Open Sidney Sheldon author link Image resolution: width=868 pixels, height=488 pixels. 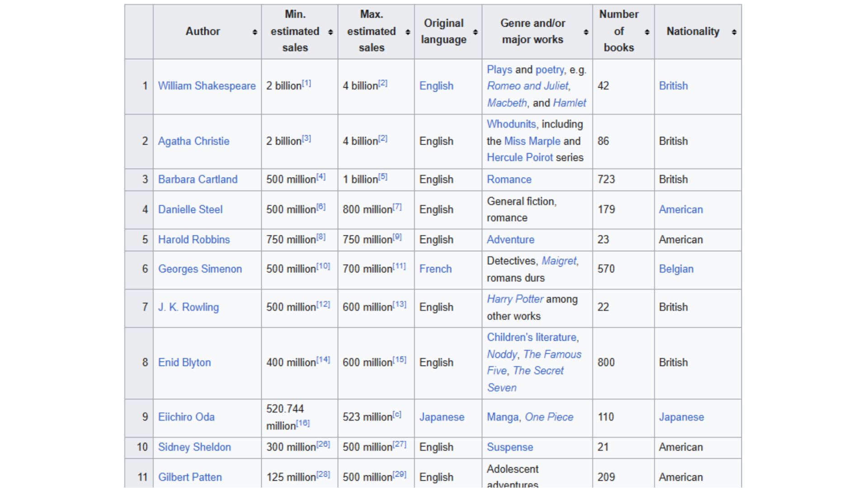[194, 447]
